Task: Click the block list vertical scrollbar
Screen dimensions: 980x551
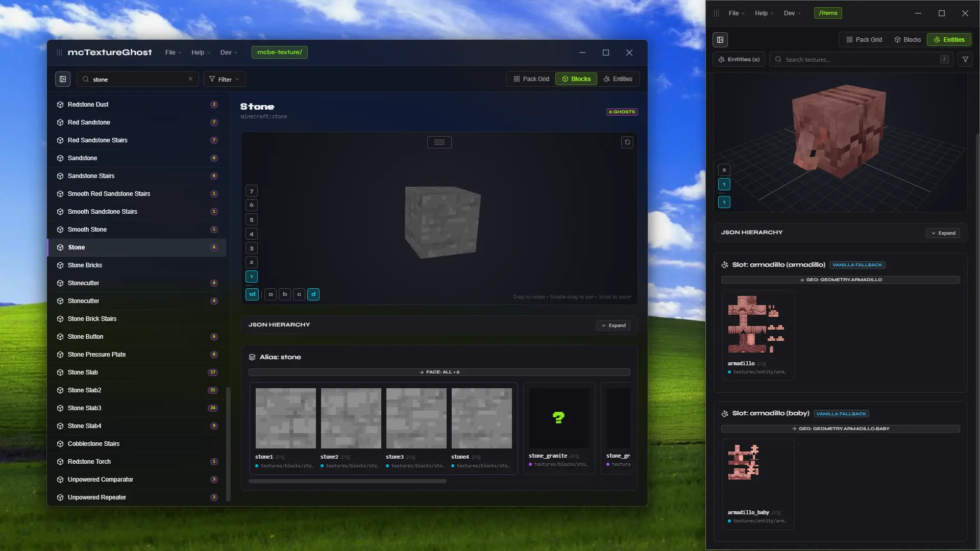Action: coord(228,444)
